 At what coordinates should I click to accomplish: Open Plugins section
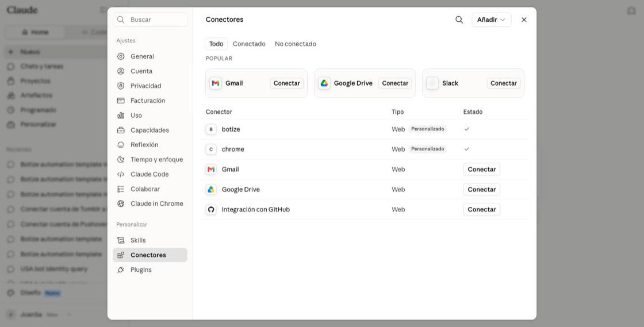(x=150, y=270)
